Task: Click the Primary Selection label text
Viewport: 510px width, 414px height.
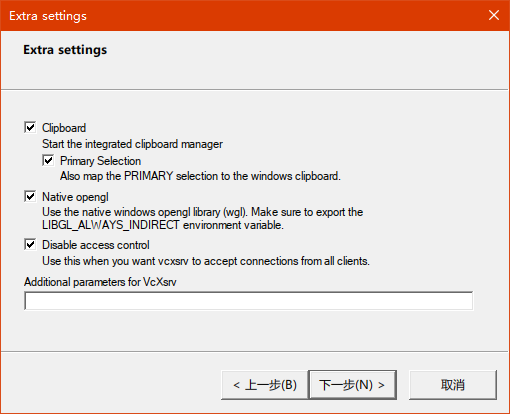Action: tap(100, 161)
